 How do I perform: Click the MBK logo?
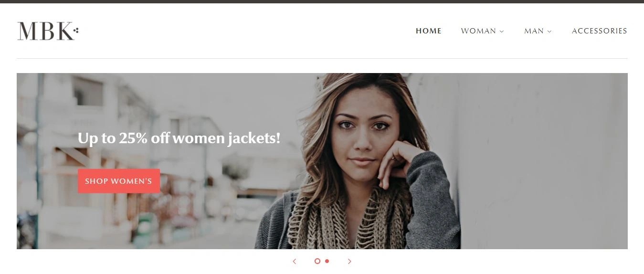[48, 31]
